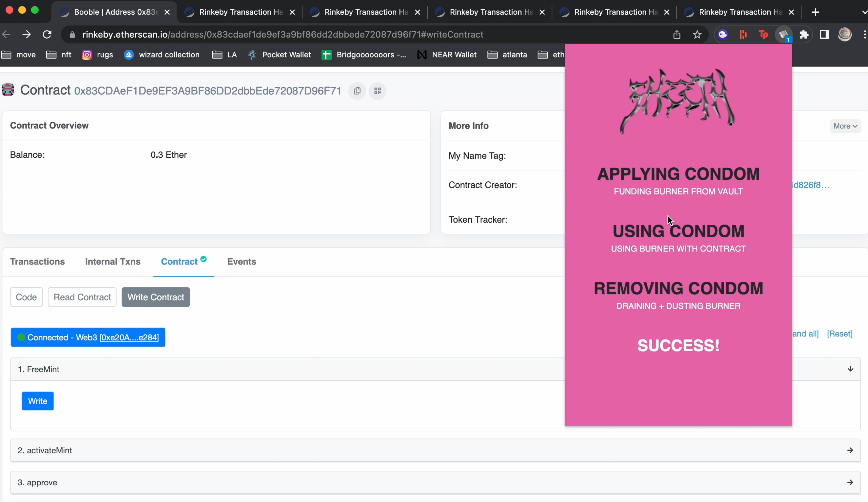Screen dimensions: 868x502
Task: Click the Chrome three-dot menu
Action: tap(865, 34)
